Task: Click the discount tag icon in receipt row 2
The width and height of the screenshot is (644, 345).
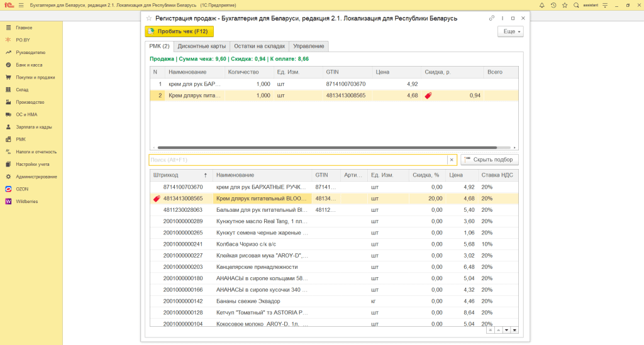Action: [428, 96]
